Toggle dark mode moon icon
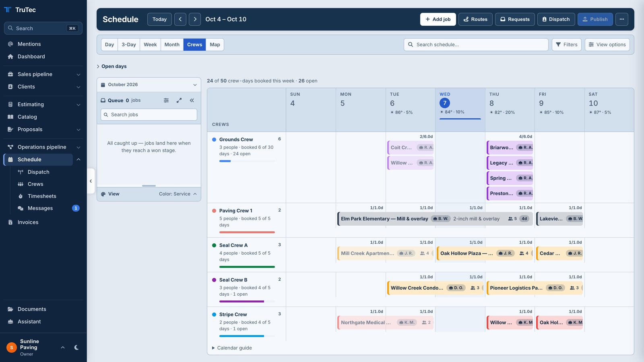644x362 pixels. click(76, 348)
